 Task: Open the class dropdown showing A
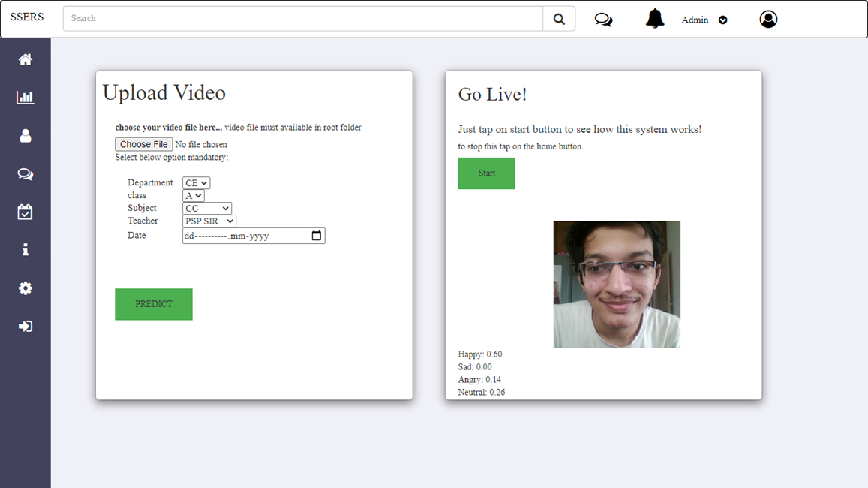pos(194,195)
